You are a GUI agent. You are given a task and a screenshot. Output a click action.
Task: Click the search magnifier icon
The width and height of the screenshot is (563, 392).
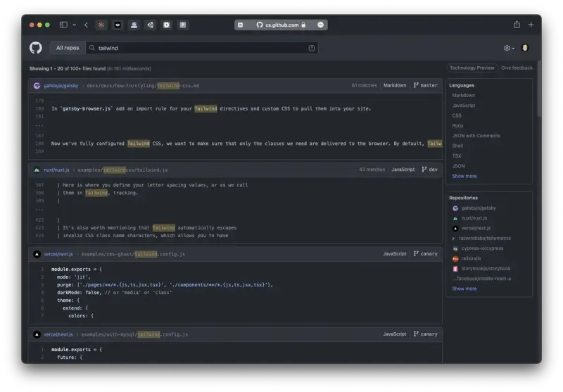coord(92,48)
